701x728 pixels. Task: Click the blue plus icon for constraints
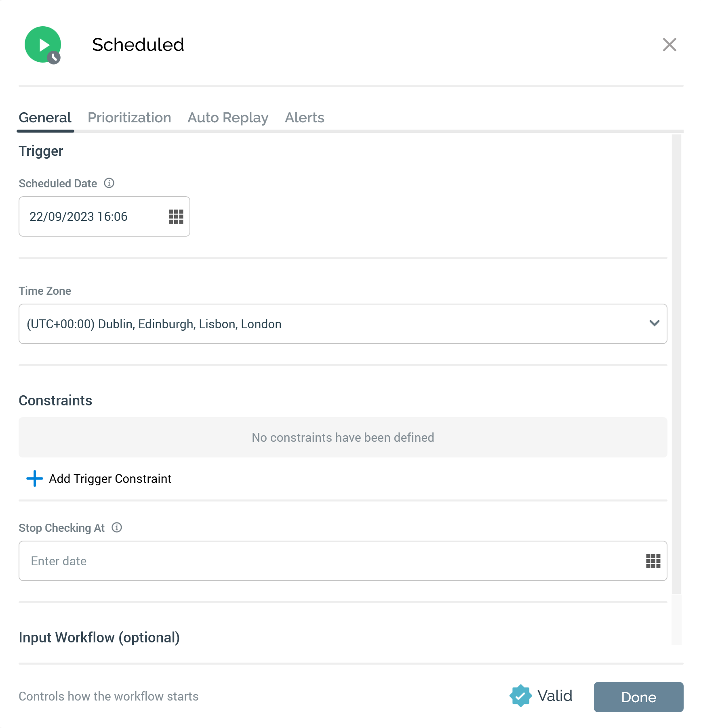35,478
